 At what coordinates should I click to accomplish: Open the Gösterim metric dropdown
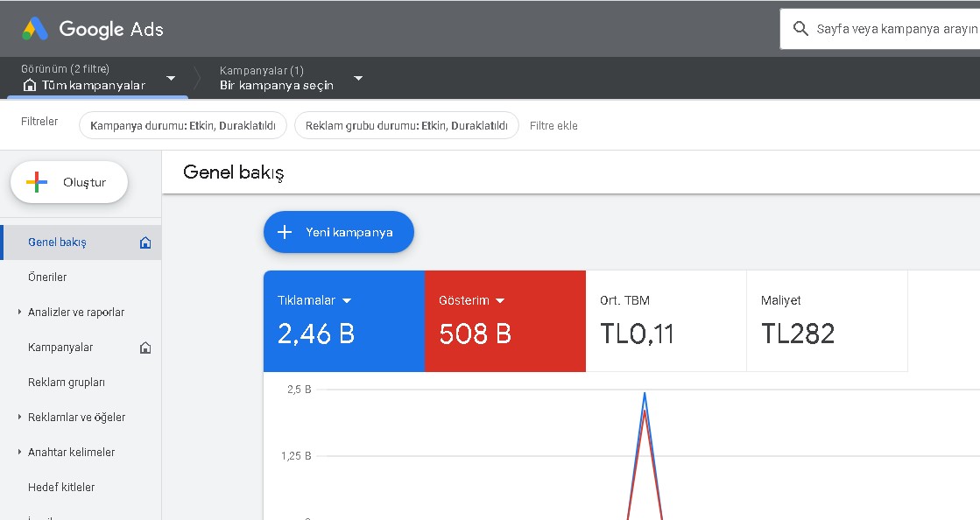(x=500, y=300)
